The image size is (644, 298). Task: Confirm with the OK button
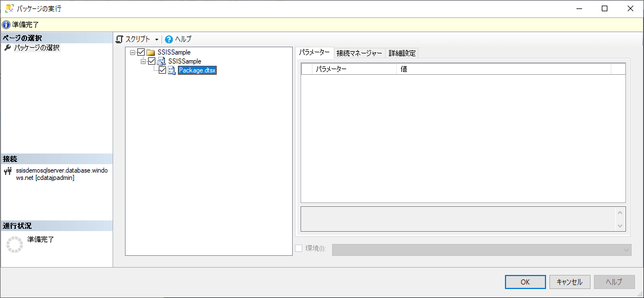coord(525,282)
